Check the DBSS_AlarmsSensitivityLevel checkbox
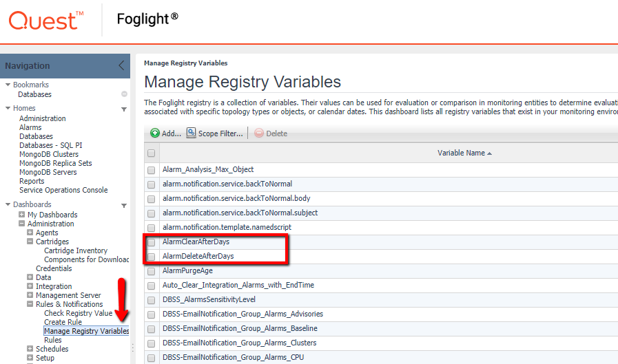The height and width of the screenshot is (364, 618). tap(151, 300)
